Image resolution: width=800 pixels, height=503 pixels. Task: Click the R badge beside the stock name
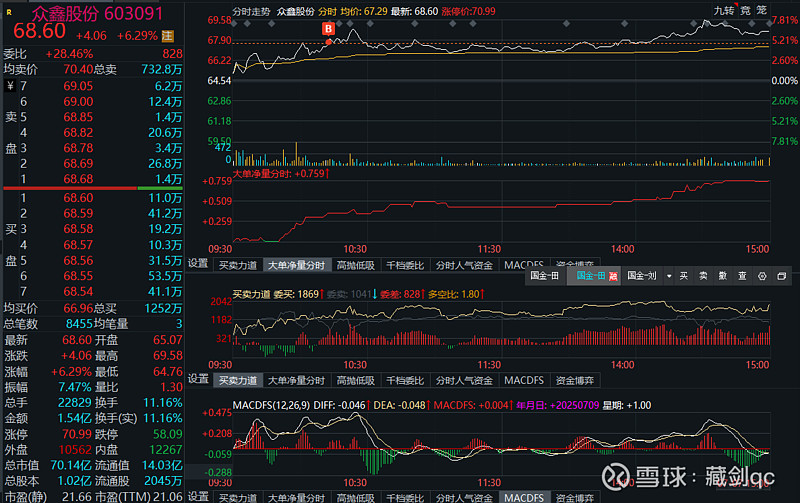(x=9, y=12)
